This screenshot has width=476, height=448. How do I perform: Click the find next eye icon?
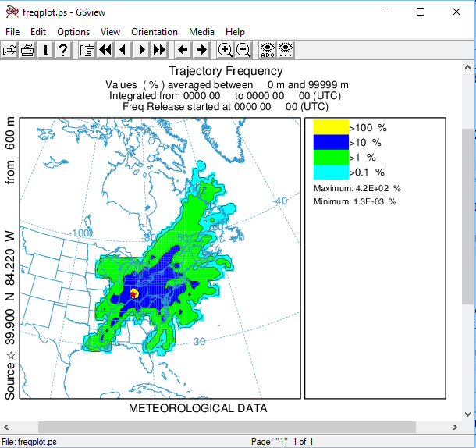(x=286, y=50)
